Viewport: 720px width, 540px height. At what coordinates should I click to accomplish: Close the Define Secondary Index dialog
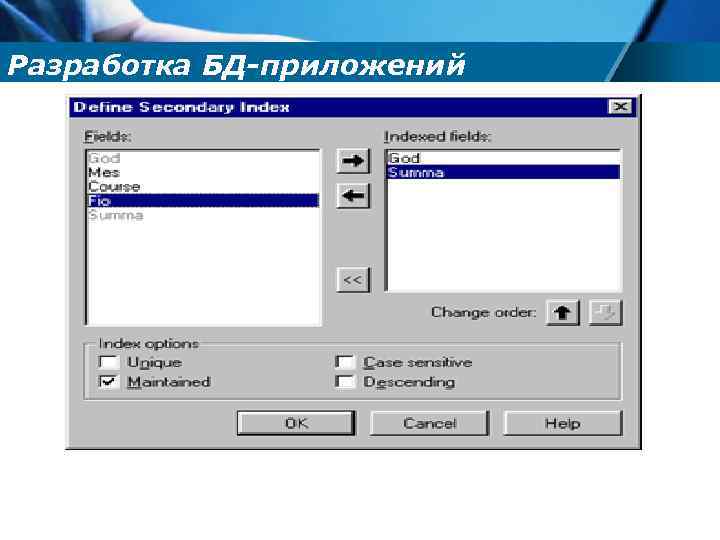point(620,107)
